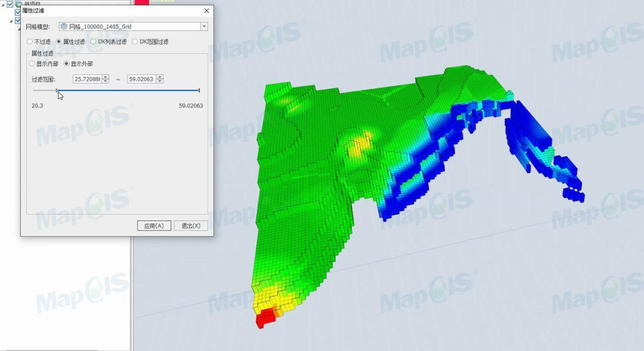Click the maximum filter value field 59.02063
The image size is (644, 351).
tap(142, 79)
